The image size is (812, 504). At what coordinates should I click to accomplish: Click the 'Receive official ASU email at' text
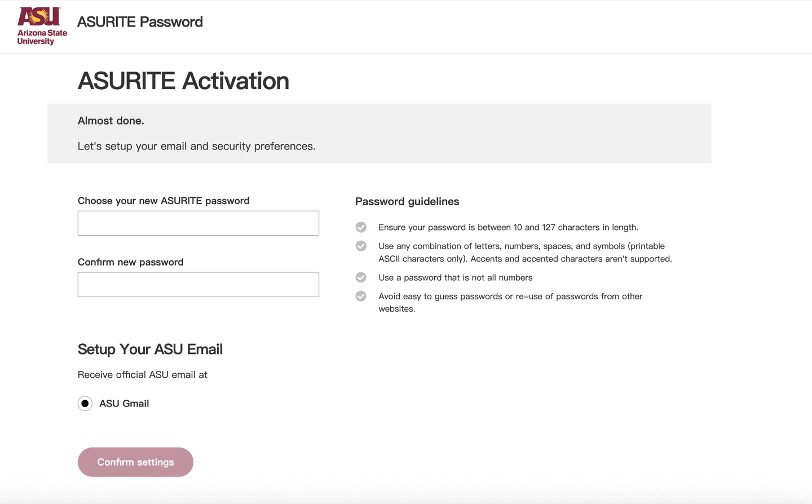click(x=143, y=375)
